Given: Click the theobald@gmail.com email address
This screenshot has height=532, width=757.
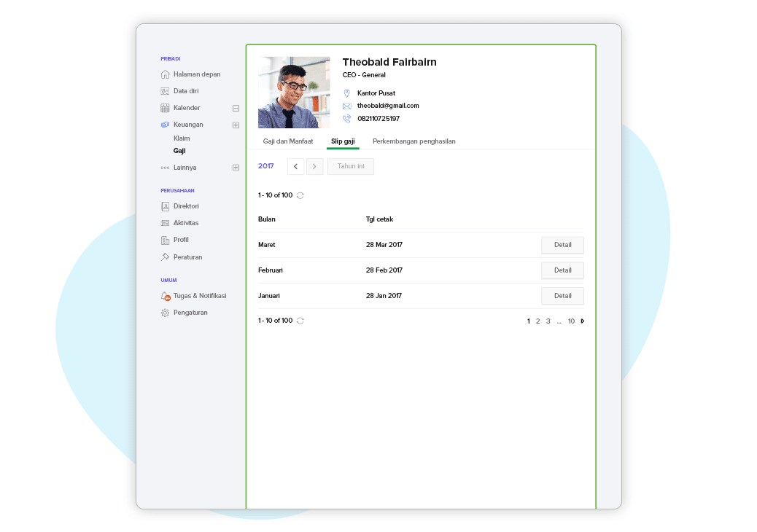Looking at the screenshot, I should [388, 106].
